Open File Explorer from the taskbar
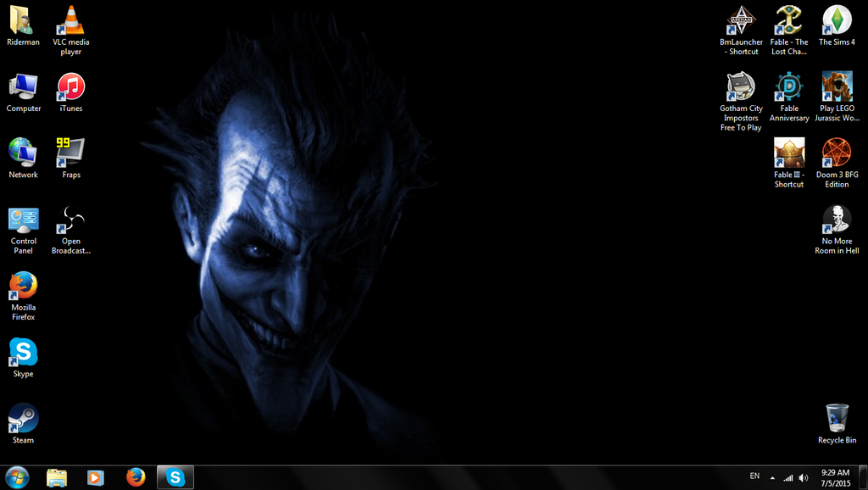 (x=57, y=477)
